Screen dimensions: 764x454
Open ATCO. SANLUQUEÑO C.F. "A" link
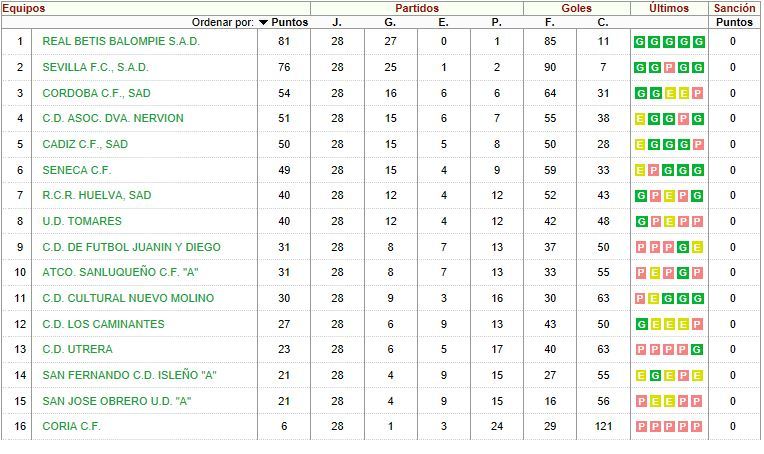click(120, 272)
